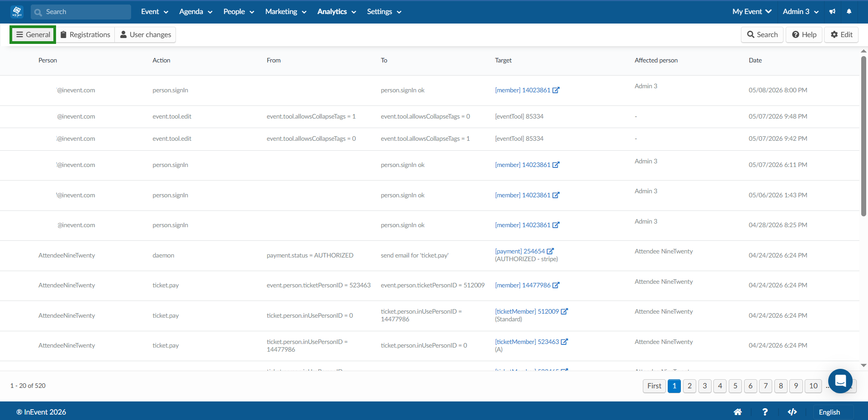Image resolution: width=868 pixels, height=420 pixels.
Task: Open external link for 04/28/2026 8:25 PM member
Action: pos(556,225)
